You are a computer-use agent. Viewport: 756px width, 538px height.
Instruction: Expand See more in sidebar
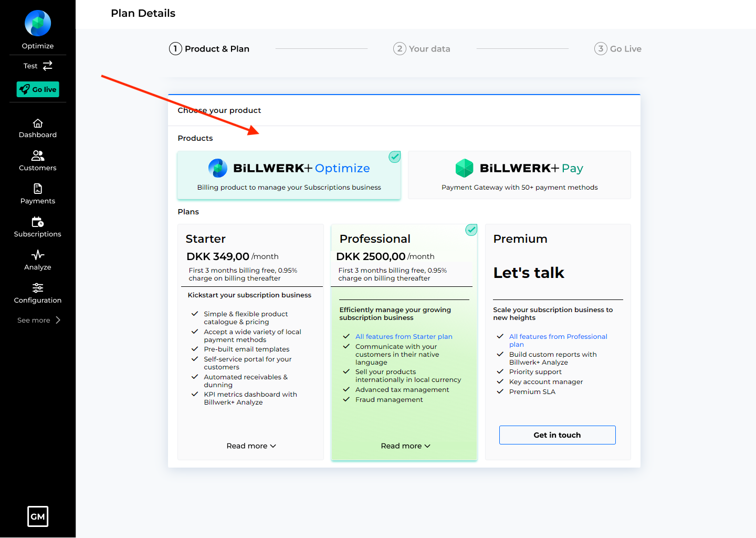pos(39,320)
